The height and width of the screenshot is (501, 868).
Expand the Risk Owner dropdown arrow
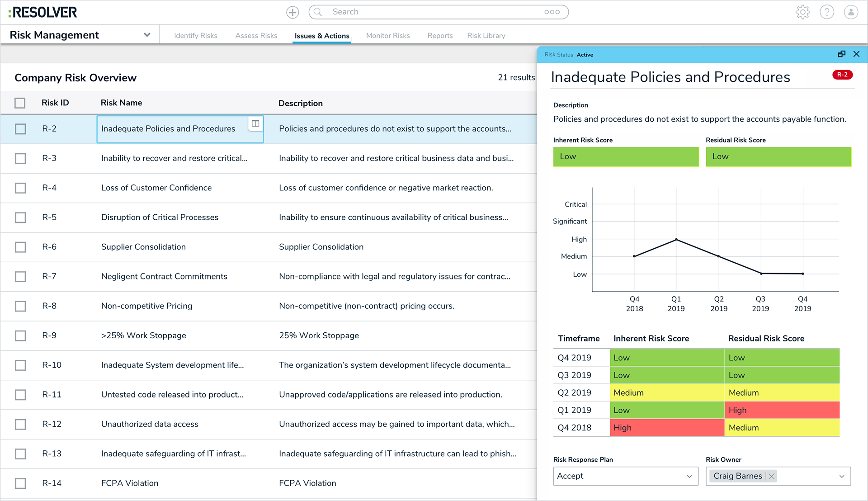pos(841,476)
